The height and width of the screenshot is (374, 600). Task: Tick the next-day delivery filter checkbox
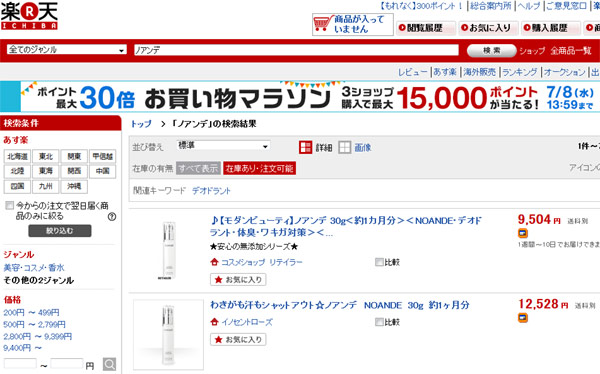coord(10,206)
